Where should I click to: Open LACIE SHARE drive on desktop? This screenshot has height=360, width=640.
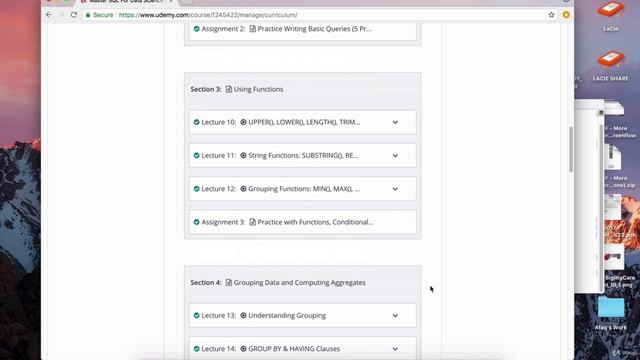coord(611,60)
